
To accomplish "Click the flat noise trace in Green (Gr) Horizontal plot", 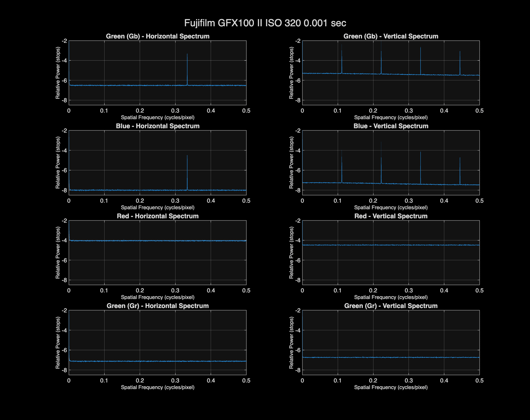I will click(158, 361).
